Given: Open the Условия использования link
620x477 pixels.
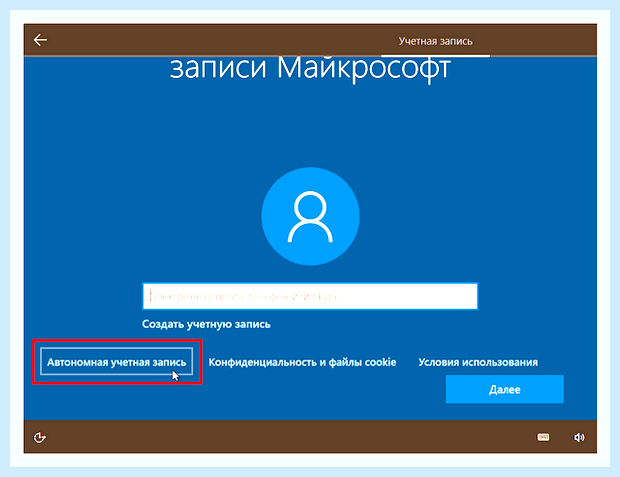Looking at the screenshot, I should pyautogui.click(x=478, y=362).
